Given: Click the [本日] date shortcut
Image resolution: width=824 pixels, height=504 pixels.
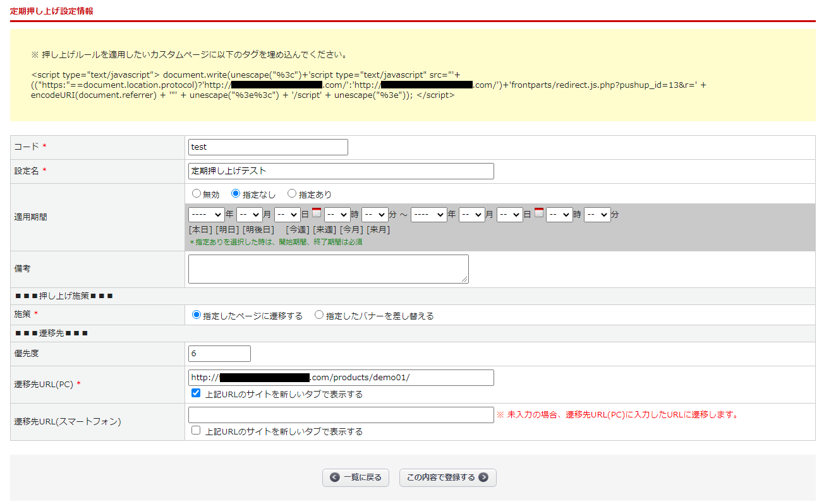Looking at the screenshot, I should pyautogui.click(x=200, y=230).
